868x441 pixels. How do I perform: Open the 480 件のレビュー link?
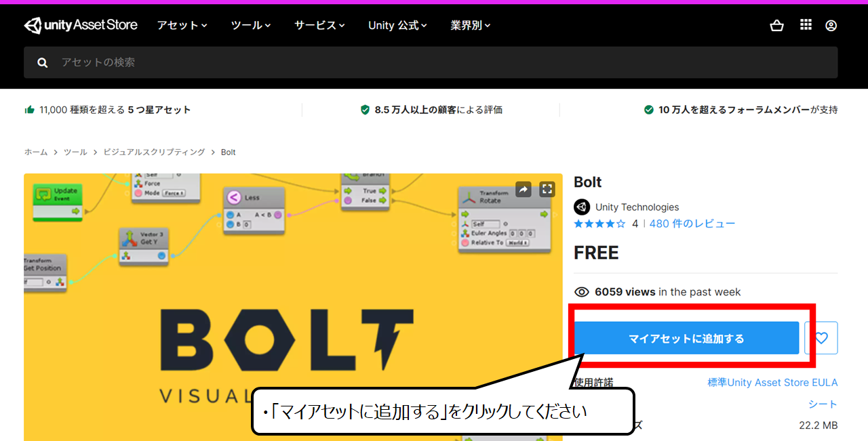(x=692, y=224)
